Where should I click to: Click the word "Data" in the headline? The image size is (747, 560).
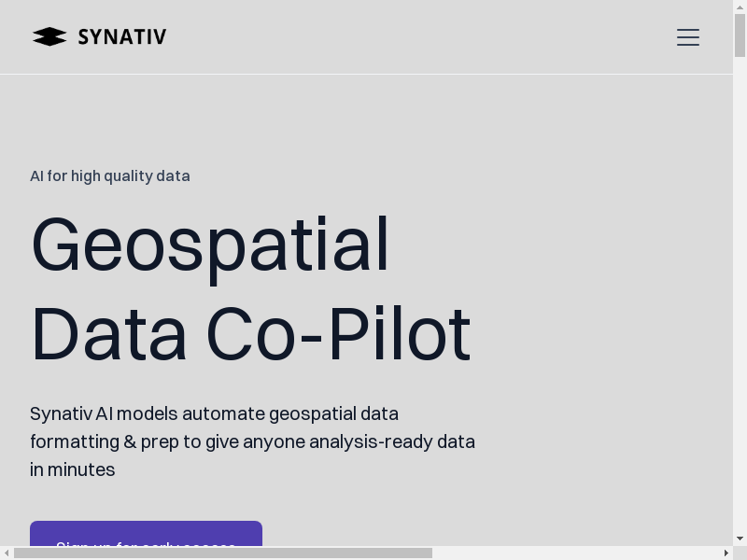[x=109, y=334]
